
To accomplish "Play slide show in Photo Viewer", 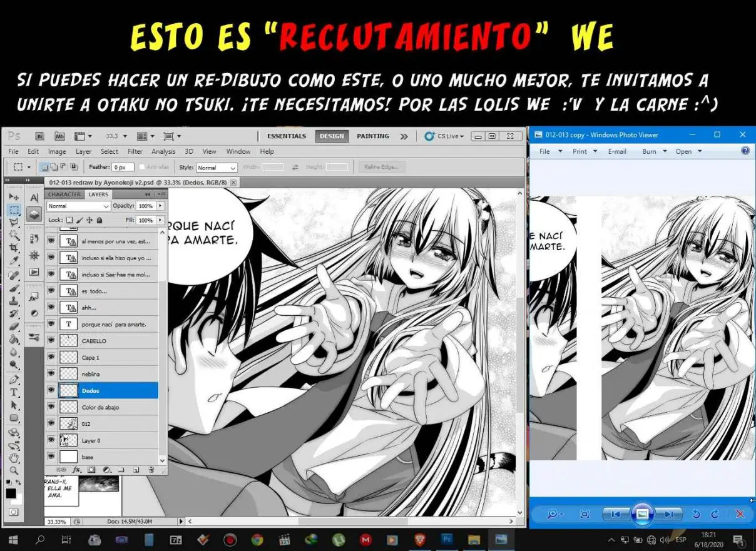I will 642,514.
